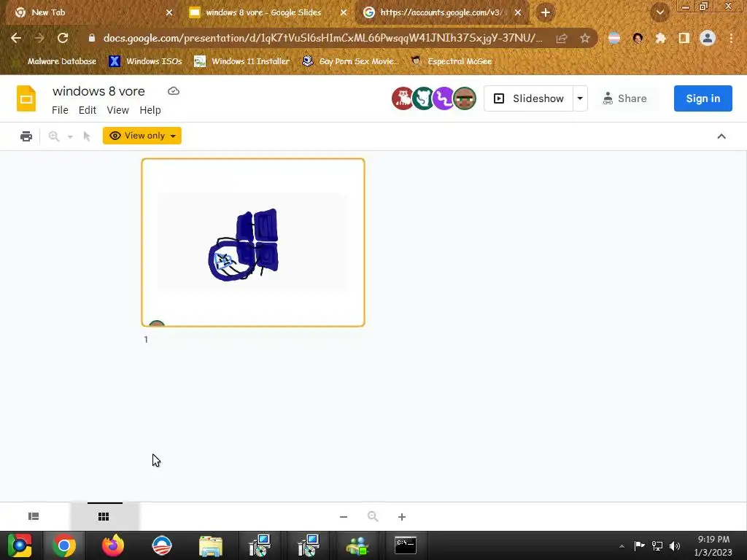
Task: Open the View menu
Action: pos(117,110)
